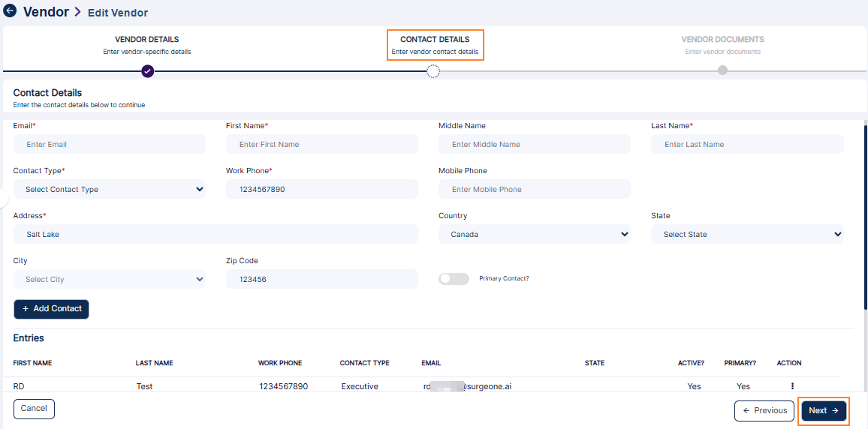Click the back arrow icon beside Vendor

(x=10, y=11)
